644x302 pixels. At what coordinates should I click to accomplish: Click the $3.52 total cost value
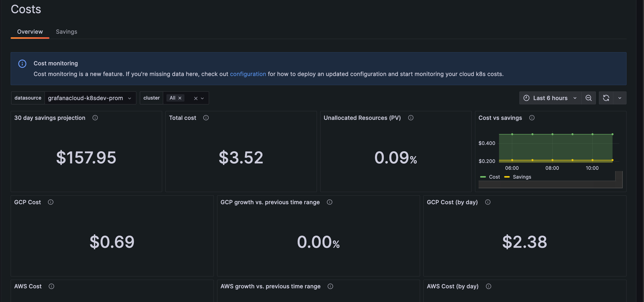coord(241,158)
